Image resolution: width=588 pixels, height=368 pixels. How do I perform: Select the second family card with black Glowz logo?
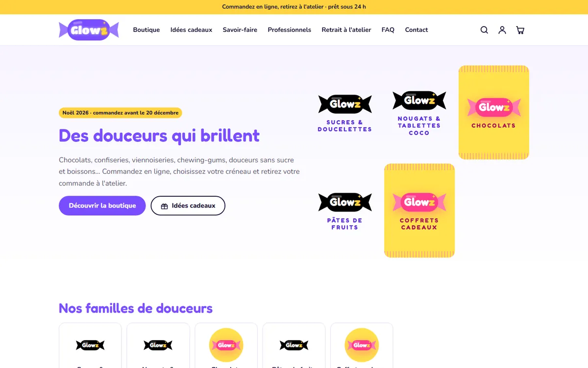[158, 345]
